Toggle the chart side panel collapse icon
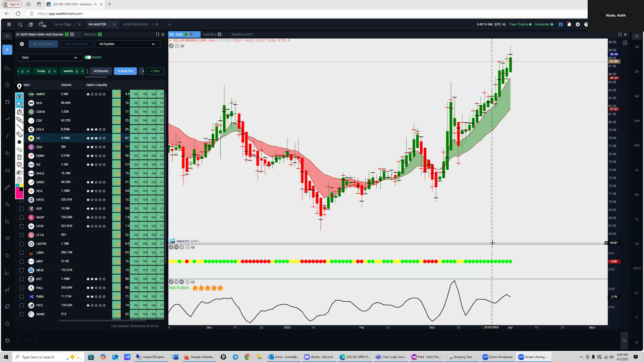The image size is (644, 362). click(x=625, y=43)
